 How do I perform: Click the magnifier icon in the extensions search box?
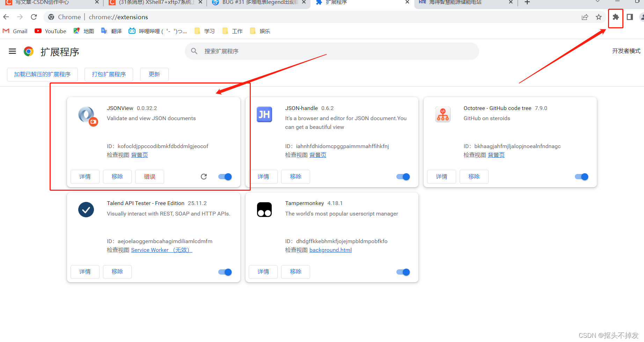point(194,51)
